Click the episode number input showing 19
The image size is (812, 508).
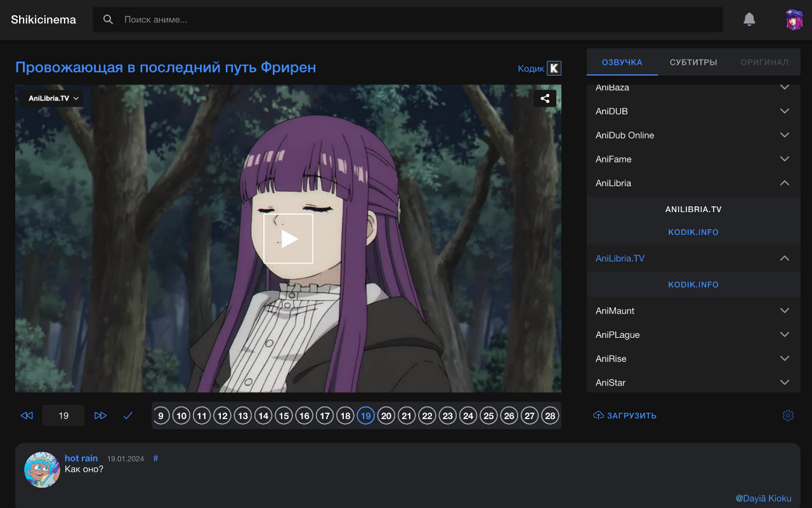63,415
